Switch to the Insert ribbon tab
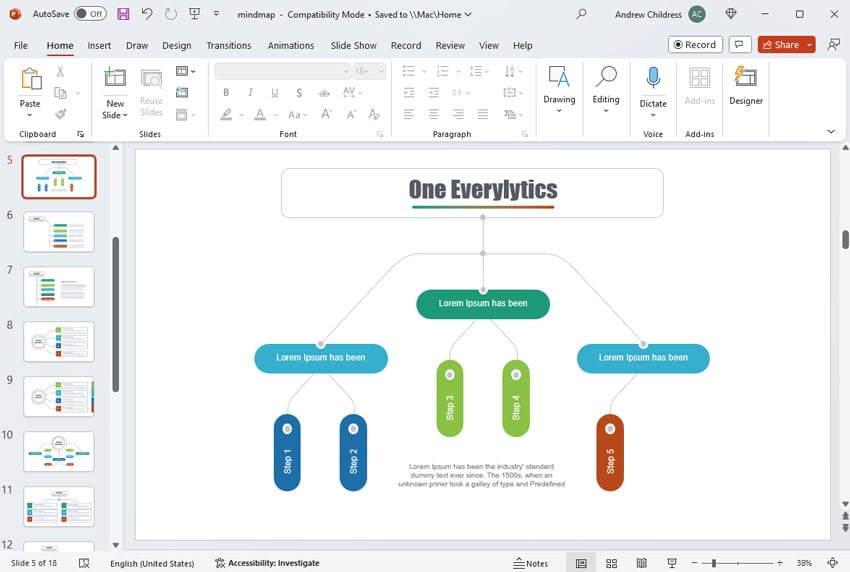The image size is (850, 572). click(x=99, y=46)
